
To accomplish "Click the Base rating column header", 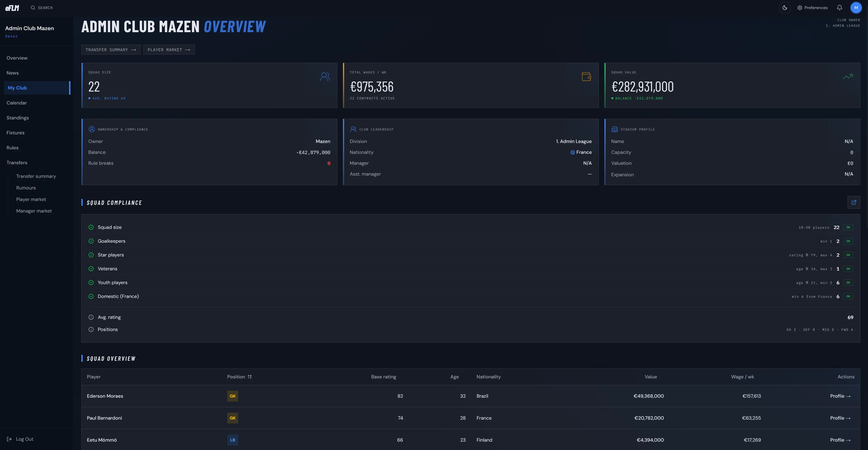I will [383, 377].
